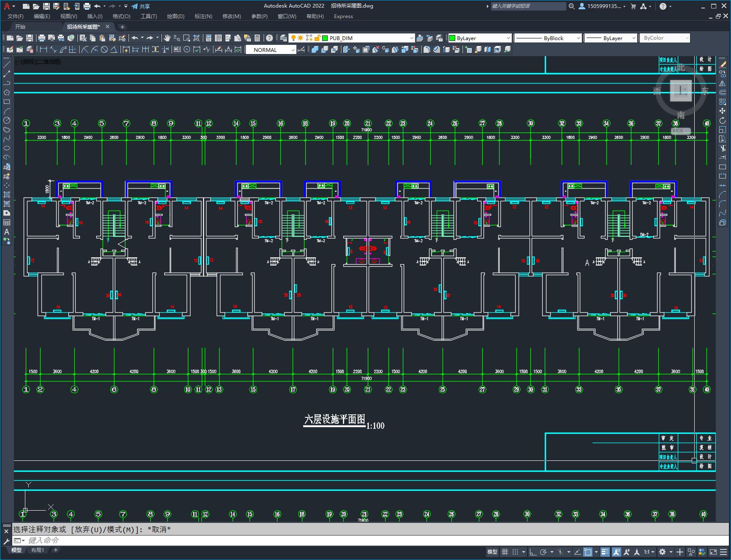Expand the annotation scale 1:1 dropdown
This screenshot has height=560, width=731.
[649, 552]
